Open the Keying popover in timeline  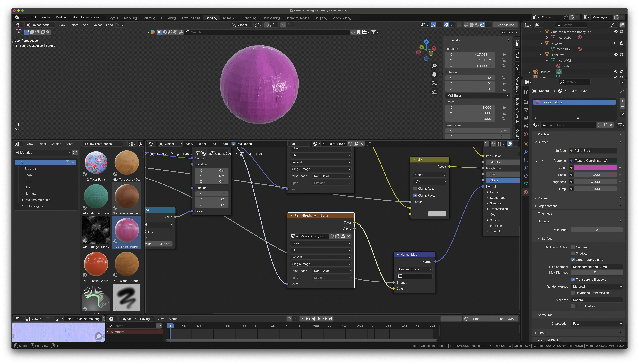pyautogui.click(x=147, y=319)
